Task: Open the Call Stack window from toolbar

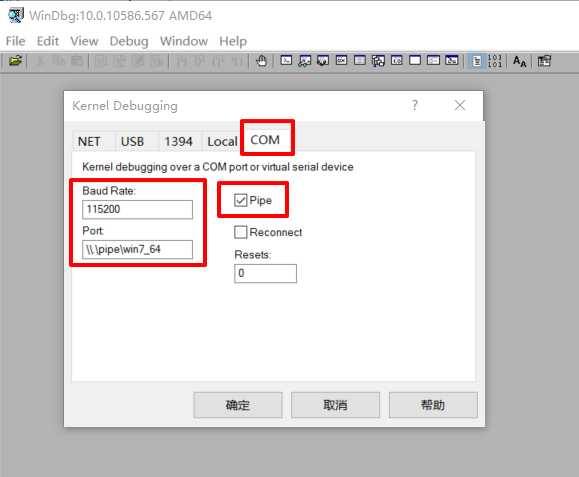Action: 378,61
